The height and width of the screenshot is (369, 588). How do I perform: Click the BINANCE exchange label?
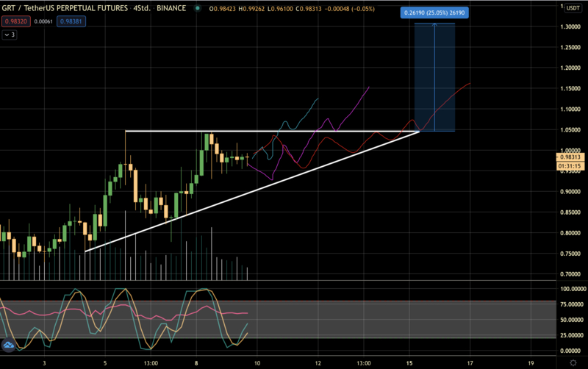coord(171,8)
